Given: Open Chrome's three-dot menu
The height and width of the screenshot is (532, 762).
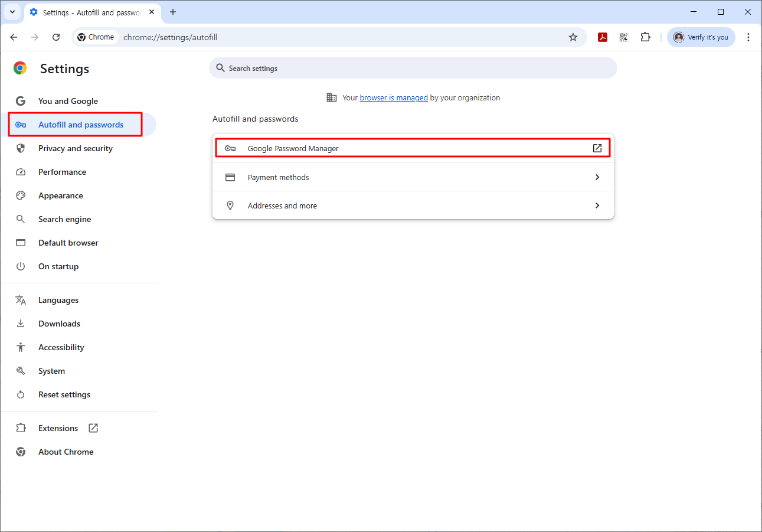Looking at the screenshot, I should pos(748,37).
